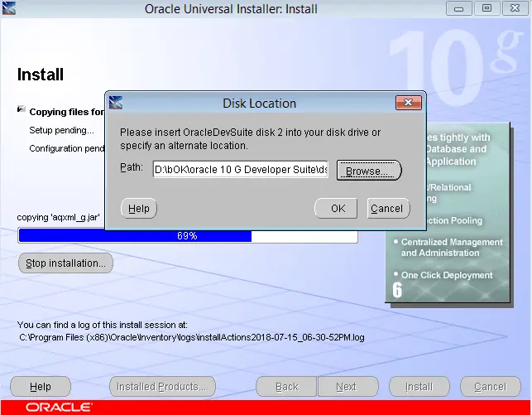Click the Install button at bottom
The image size is (532, 415).
419,387
